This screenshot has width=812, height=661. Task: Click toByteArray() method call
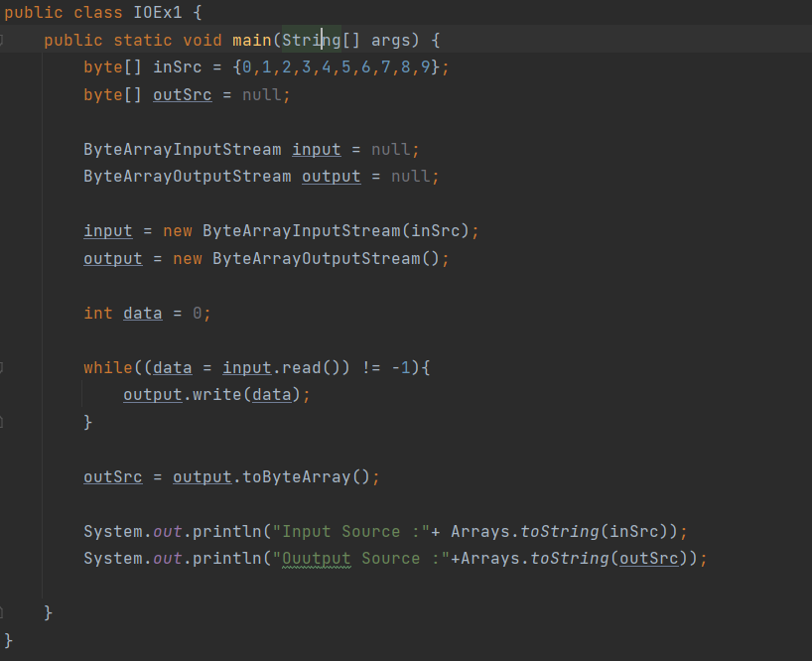[306, 476]
